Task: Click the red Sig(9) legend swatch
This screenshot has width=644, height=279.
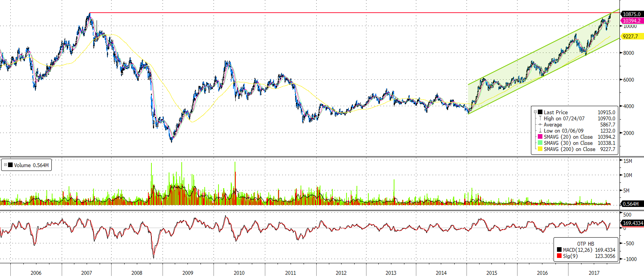Action: (559, 256)
